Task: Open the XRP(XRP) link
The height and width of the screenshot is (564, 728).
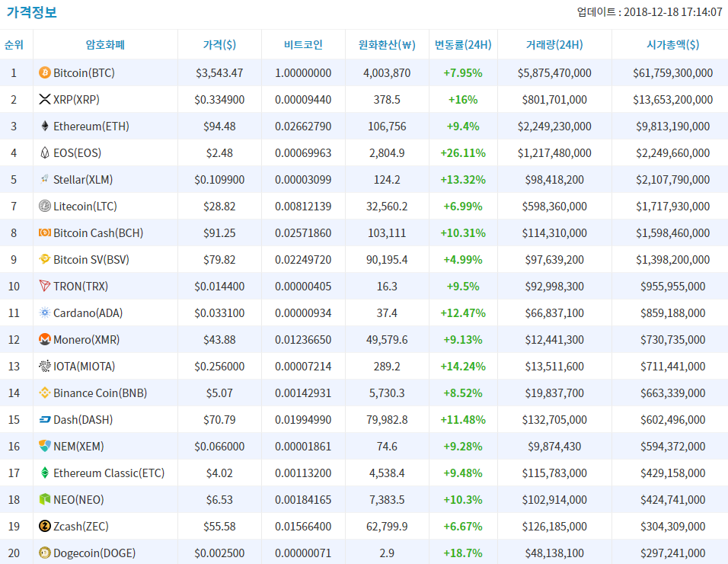Action: click(77, 99)
